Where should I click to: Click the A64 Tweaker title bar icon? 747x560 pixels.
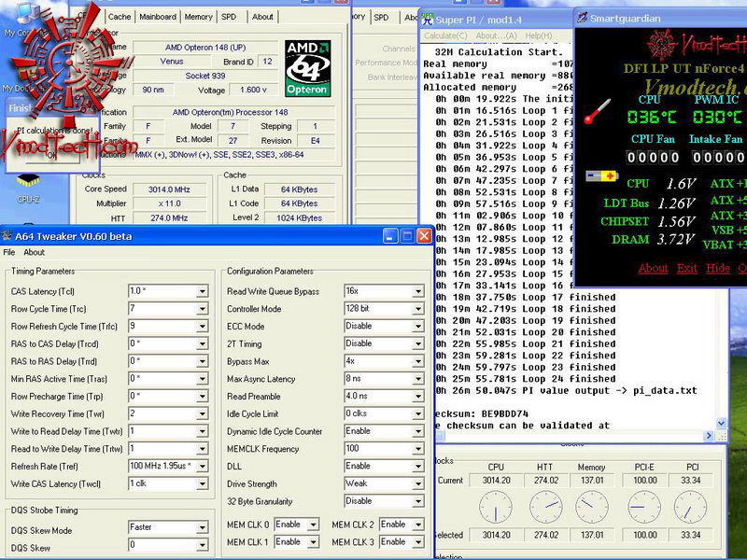tap(7, 236)
